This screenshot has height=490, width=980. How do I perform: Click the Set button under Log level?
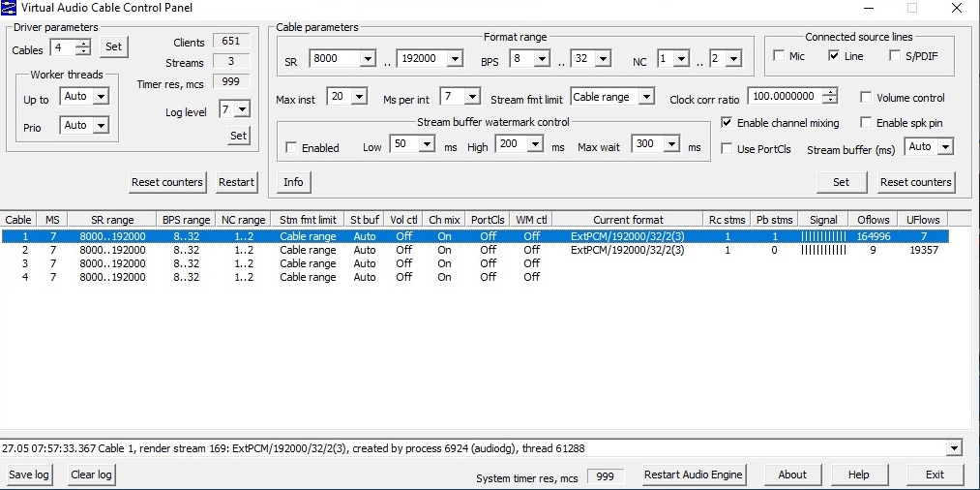[x=238, y=136]
